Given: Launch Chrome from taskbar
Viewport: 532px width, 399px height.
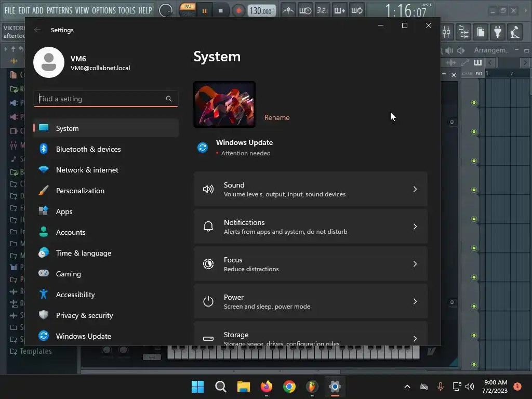Looking at the screenshot, I should [x=289, y=387].
